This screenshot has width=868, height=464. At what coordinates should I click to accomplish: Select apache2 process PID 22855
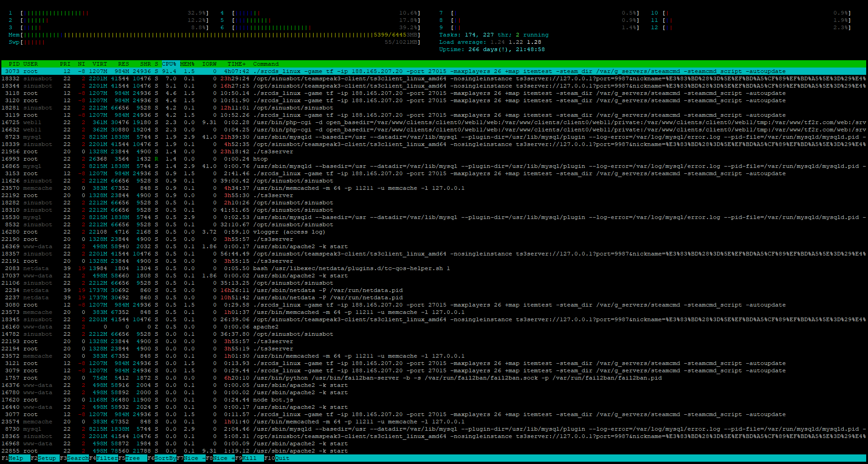pyautogui.click(x=434, y=451)
